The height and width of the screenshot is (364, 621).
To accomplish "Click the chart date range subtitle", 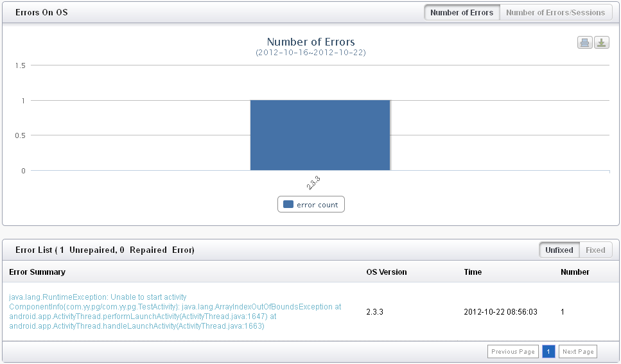I will 311,53.
